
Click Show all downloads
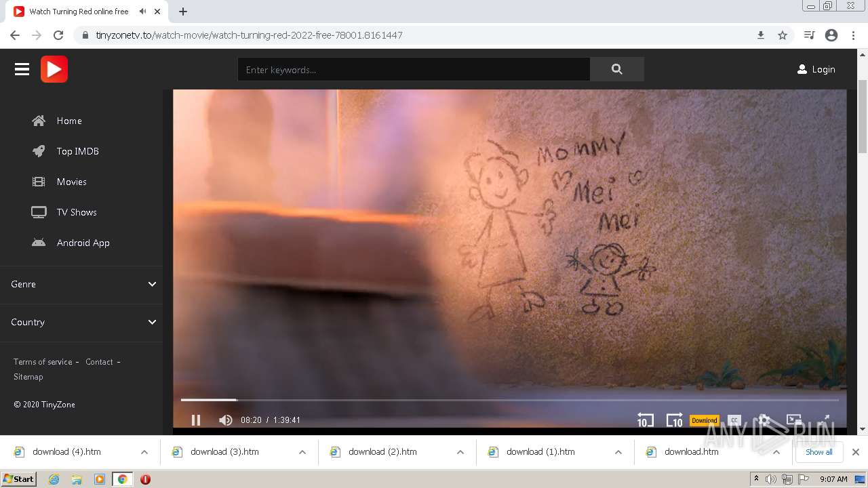coord(818,452)
